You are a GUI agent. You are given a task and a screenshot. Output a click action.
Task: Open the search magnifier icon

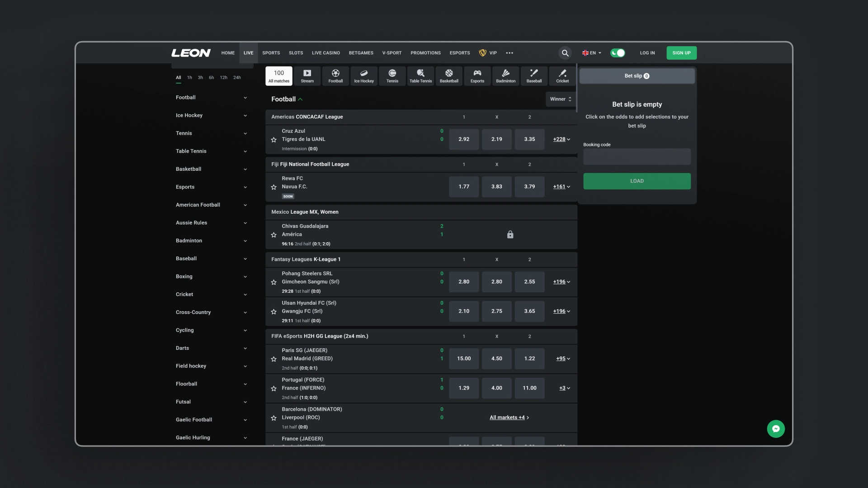(x=565, y=53)
